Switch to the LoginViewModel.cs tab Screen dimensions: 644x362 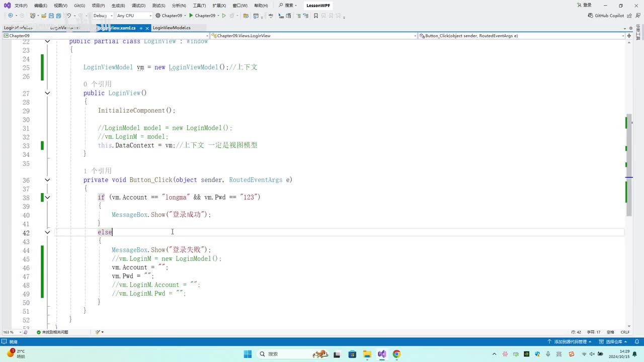pyautogui.click(x=172, y=28)
